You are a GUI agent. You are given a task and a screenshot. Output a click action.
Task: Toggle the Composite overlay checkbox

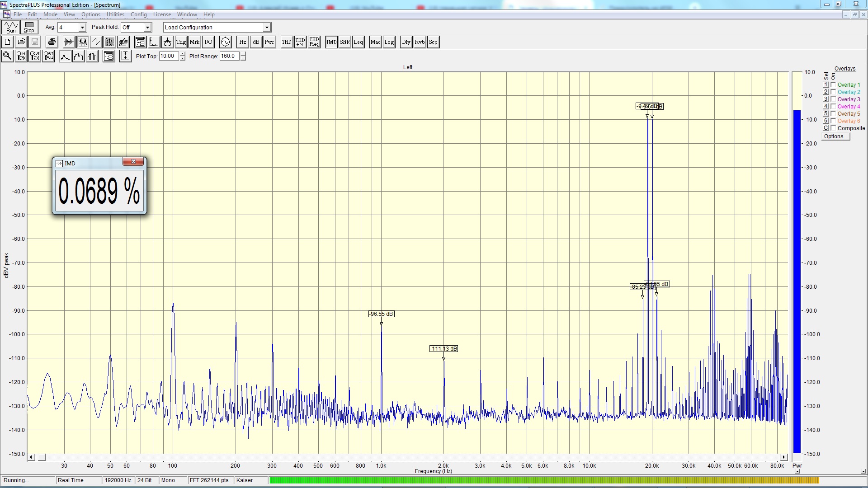coord(833,128)
